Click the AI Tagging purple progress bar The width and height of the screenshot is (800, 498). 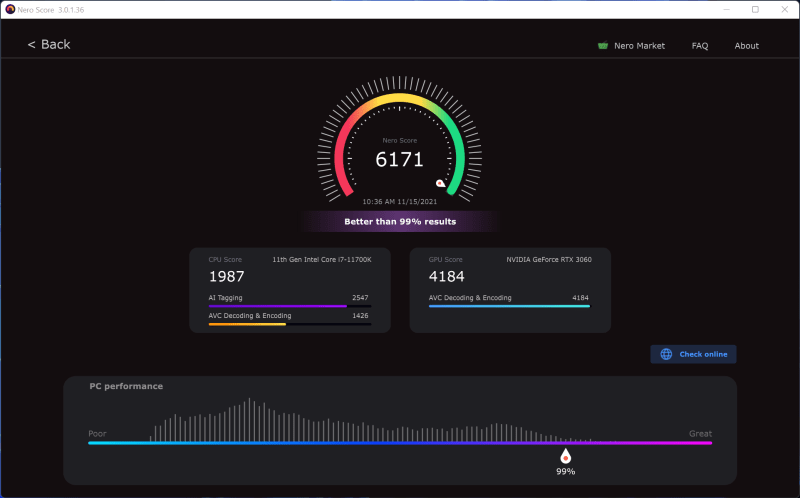point(290,306)
